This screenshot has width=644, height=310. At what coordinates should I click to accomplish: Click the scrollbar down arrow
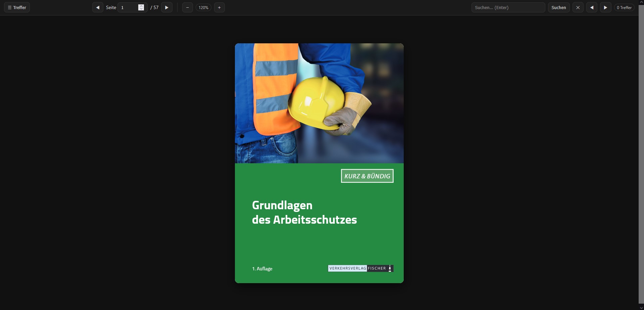click(x=641, y=308)
